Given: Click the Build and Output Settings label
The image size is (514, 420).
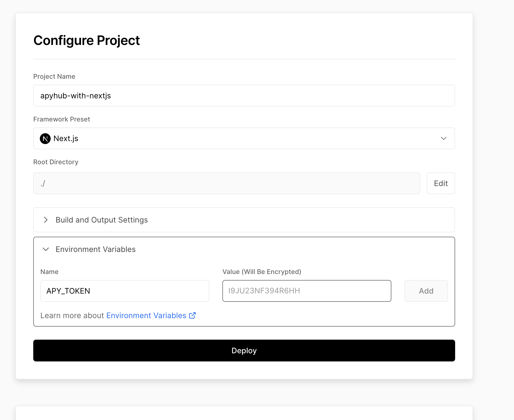Looking at the screenshot, I should click(x=102, y=220).
